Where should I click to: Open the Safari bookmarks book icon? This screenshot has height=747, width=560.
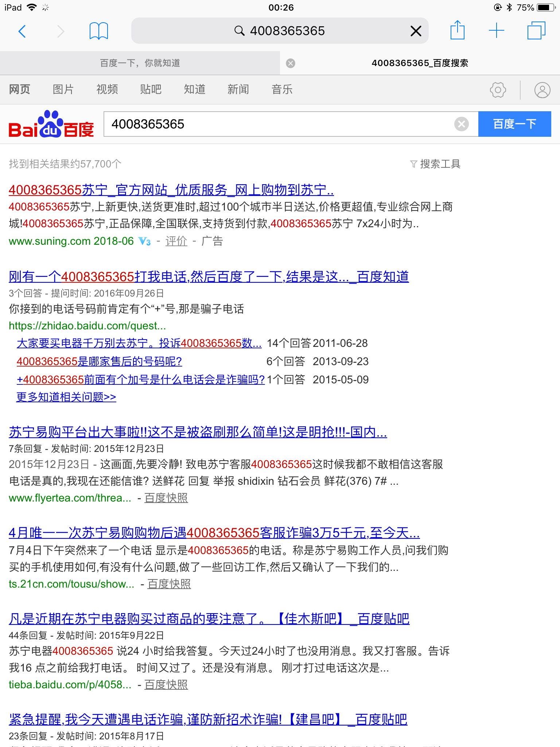[99, 31]
